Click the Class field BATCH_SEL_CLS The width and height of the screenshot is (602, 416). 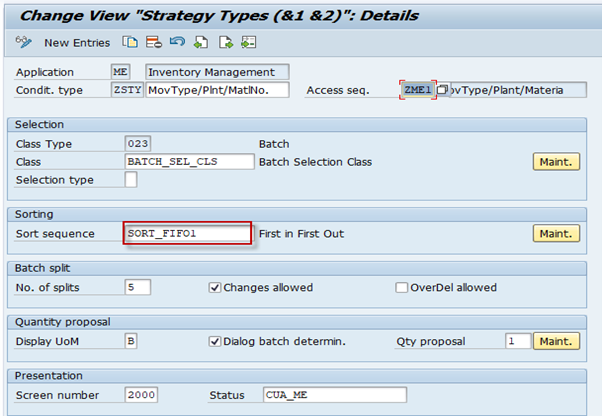tap(189, 162)
